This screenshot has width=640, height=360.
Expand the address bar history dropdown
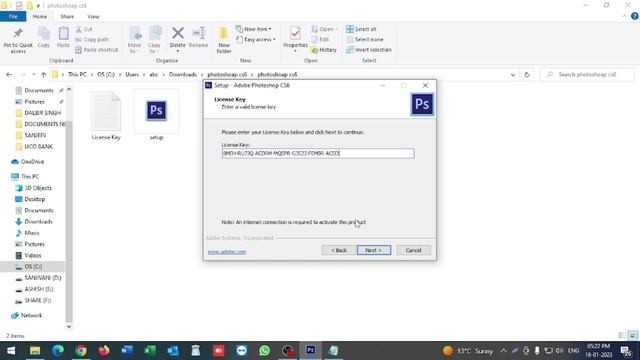tap(513, 75)
